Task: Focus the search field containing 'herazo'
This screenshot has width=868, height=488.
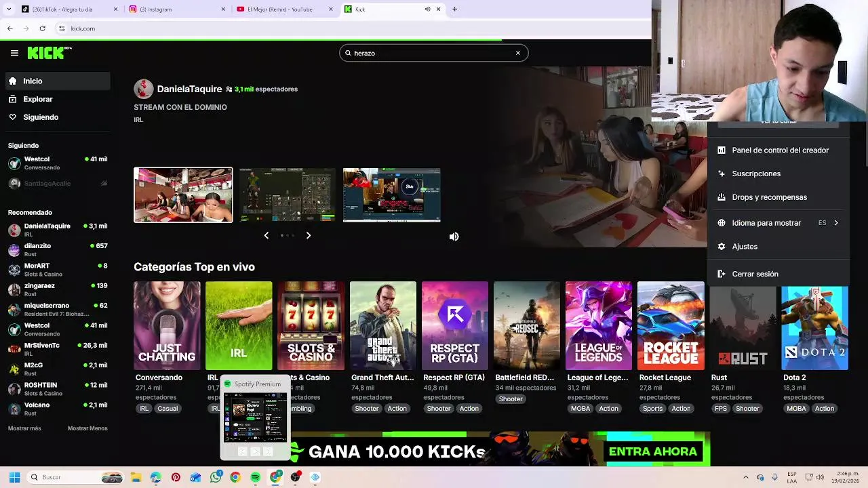Action: pos(434,53)
